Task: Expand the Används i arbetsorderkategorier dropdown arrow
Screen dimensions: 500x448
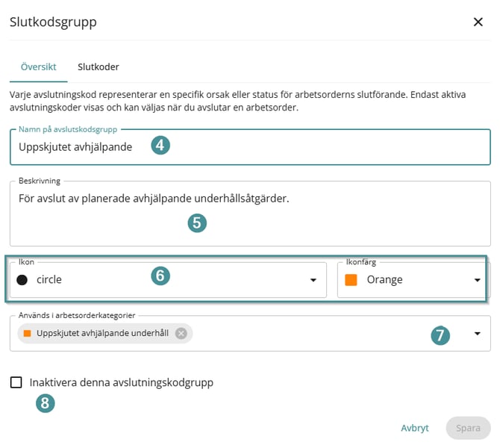Action: 477,334
